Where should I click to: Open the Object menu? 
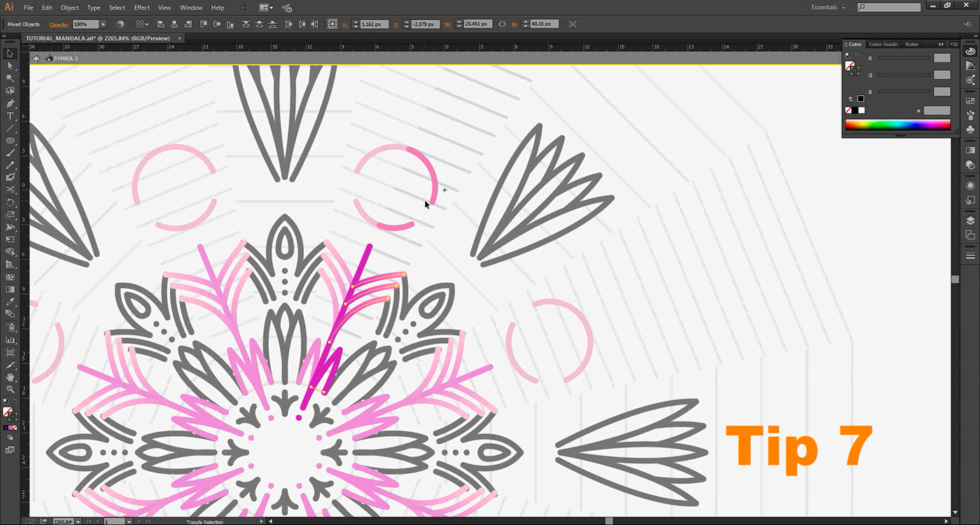coord(70,8)
